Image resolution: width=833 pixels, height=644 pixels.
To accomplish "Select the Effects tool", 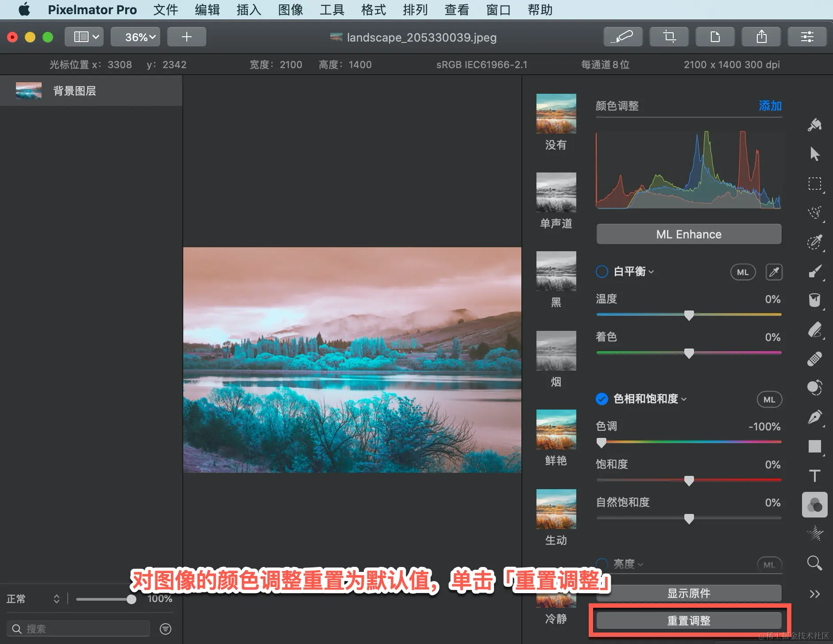I will [x=814, y=534].
